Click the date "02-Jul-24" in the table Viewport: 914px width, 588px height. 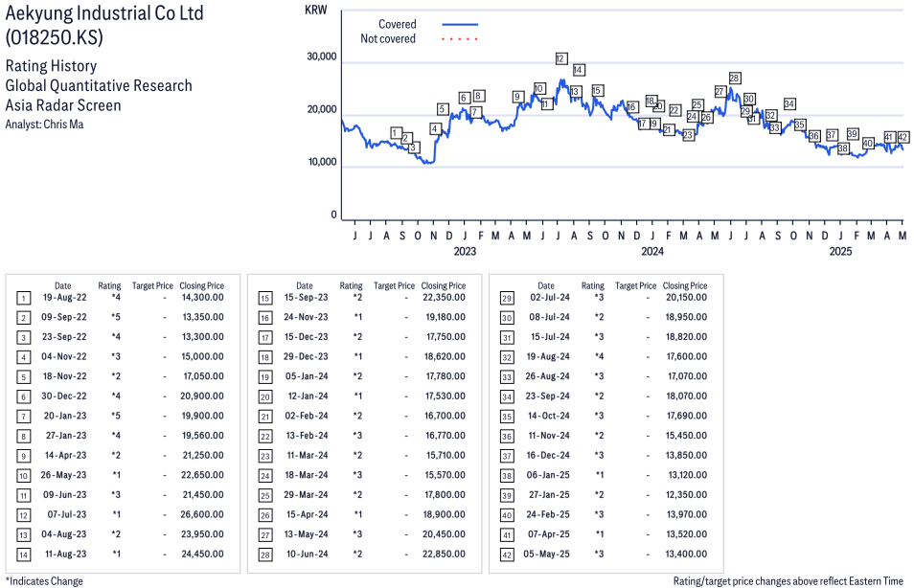point(550,297)
